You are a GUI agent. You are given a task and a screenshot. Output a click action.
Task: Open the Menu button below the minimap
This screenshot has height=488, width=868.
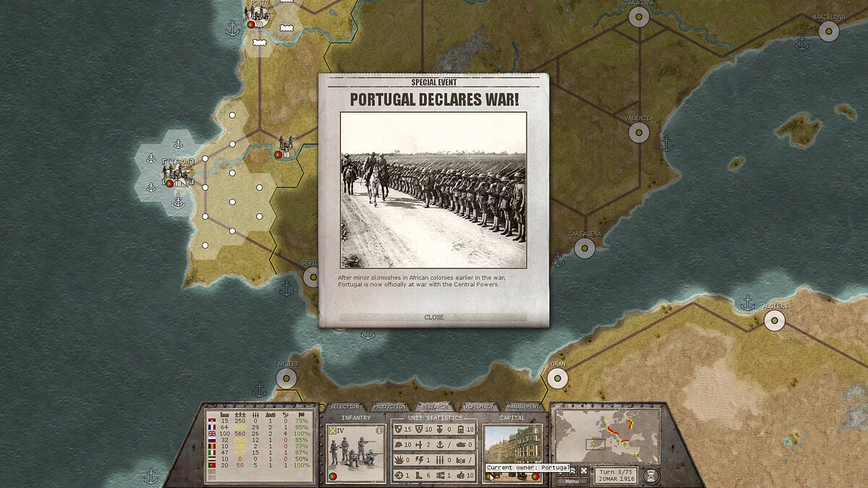pos(571,481)
